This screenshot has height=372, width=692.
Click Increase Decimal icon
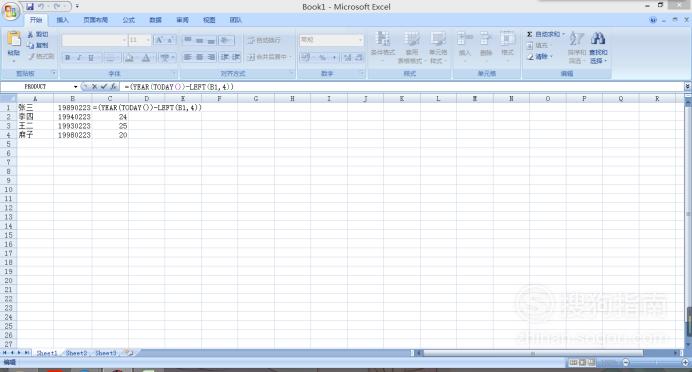pos(348,57)
